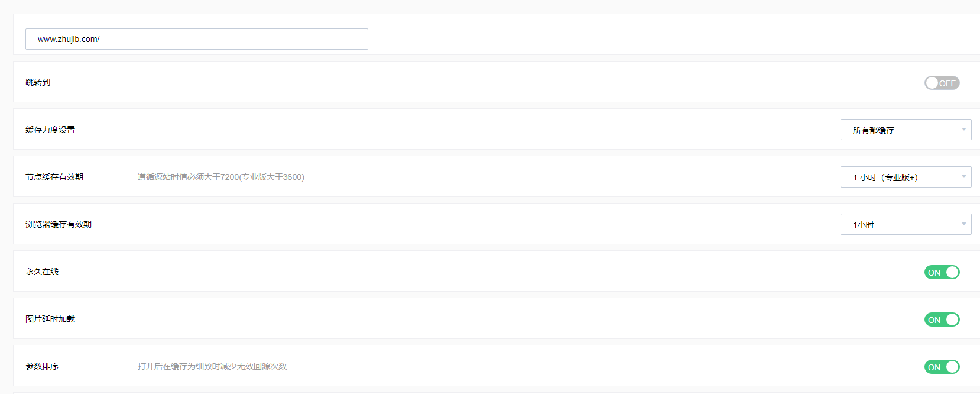Click the www.zhujib.com/ URL input field

click(x=196, y=39)
